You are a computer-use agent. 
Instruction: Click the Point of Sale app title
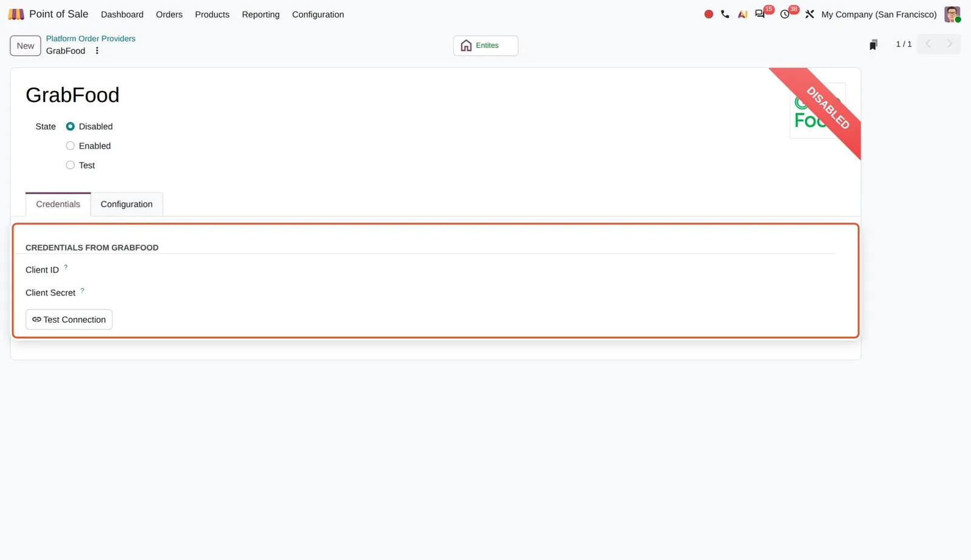click(x=59, y=14)
